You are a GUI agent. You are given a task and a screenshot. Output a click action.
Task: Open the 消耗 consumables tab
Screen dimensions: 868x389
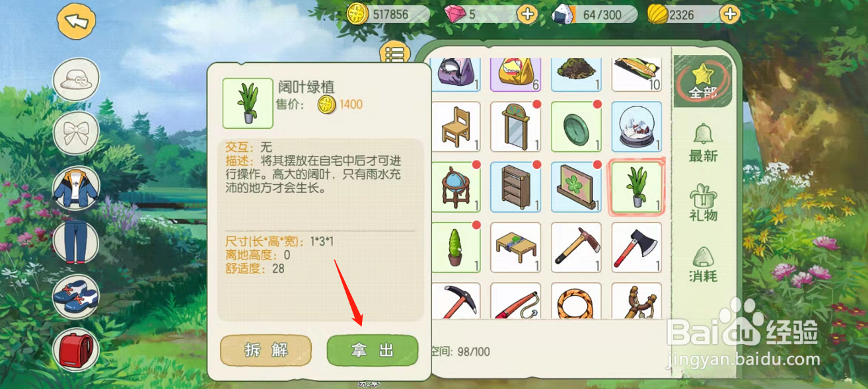pos(703,264)
